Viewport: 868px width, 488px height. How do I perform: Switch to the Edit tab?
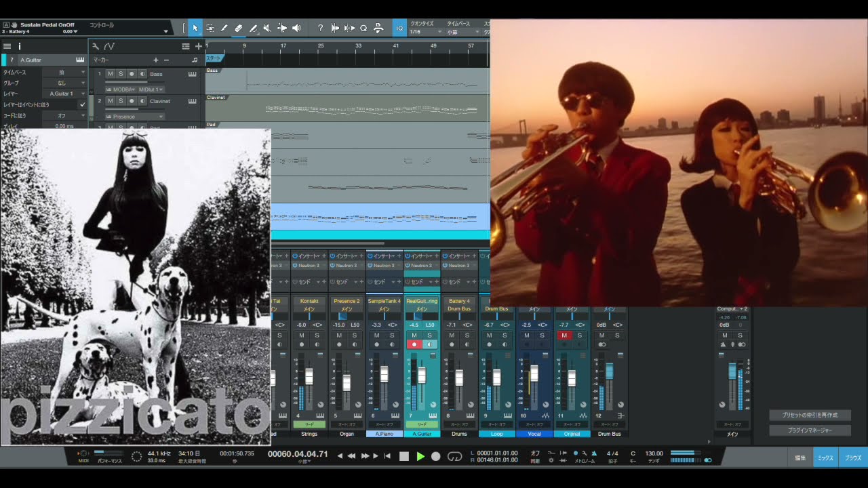801,458
